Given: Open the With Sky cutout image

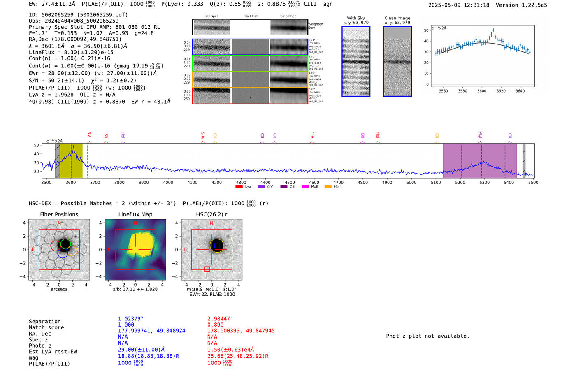Looking at the screenshot, I should 356,61.
